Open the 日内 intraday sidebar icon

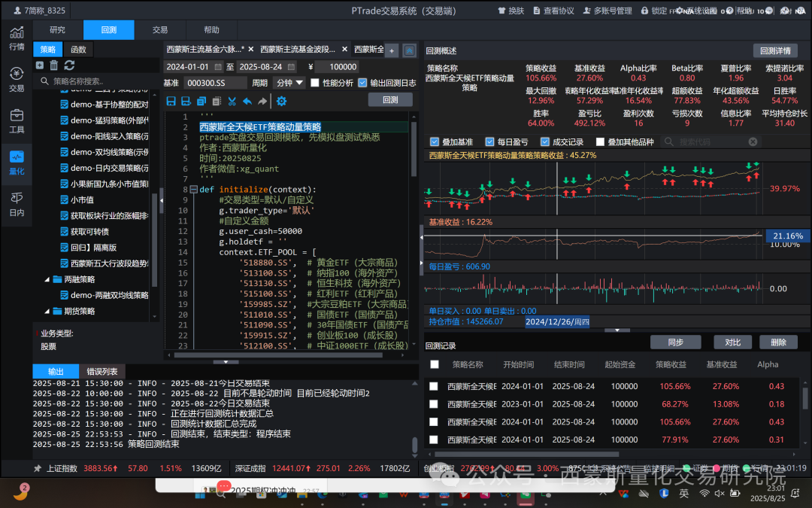tap(17, 204)
